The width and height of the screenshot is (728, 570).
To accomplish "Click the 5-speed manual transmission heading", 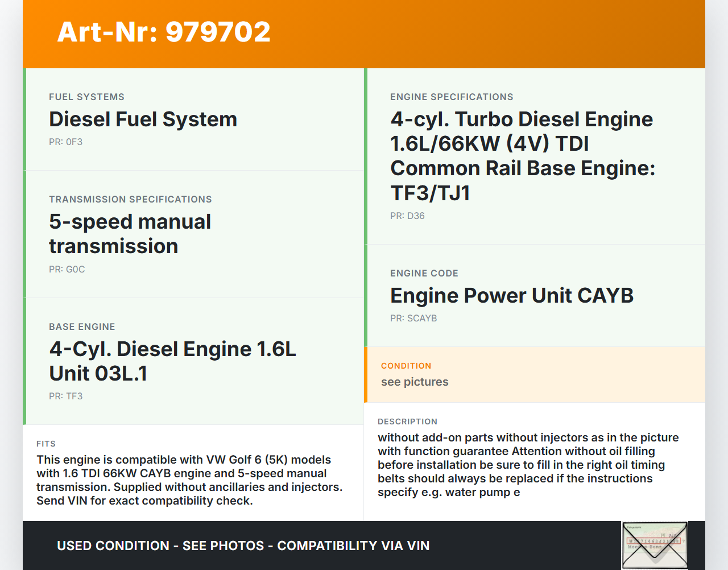I will point(130,234).
